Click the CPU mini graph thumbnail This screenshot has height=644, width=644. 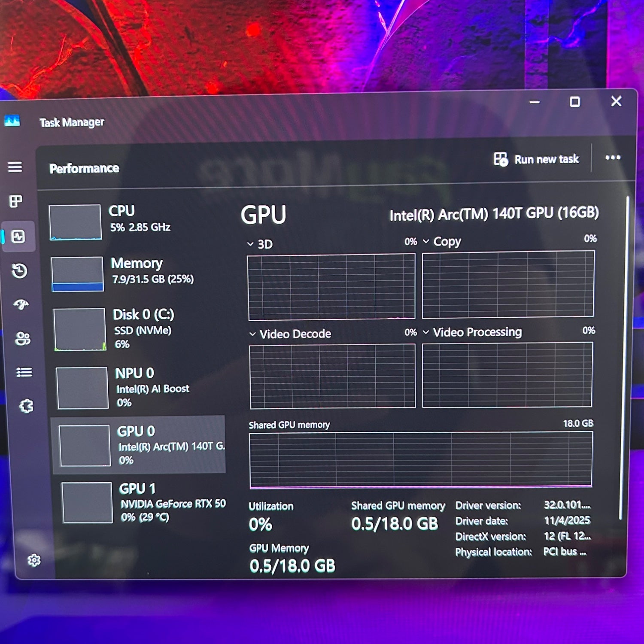75,222
